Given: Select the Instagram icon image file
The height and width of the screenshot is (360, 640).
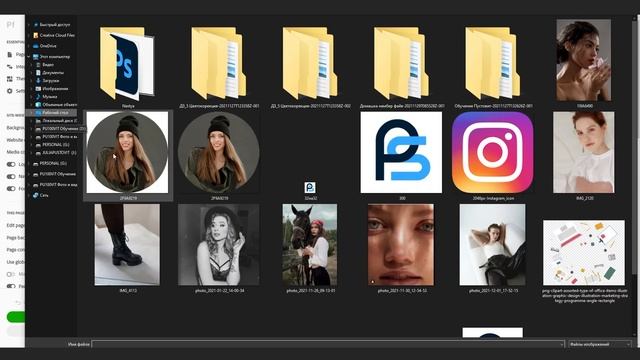Looking at the screenshot, I should pyautogui.click(x=493, y=152).
